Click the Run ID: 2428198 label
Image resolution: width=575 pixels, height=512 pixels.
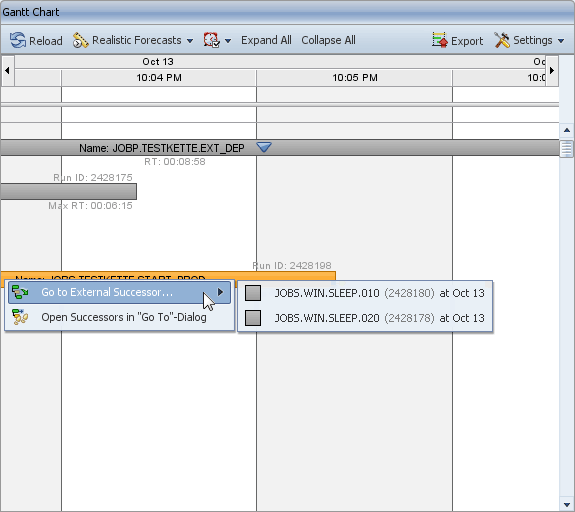click(x=292, y=266)
